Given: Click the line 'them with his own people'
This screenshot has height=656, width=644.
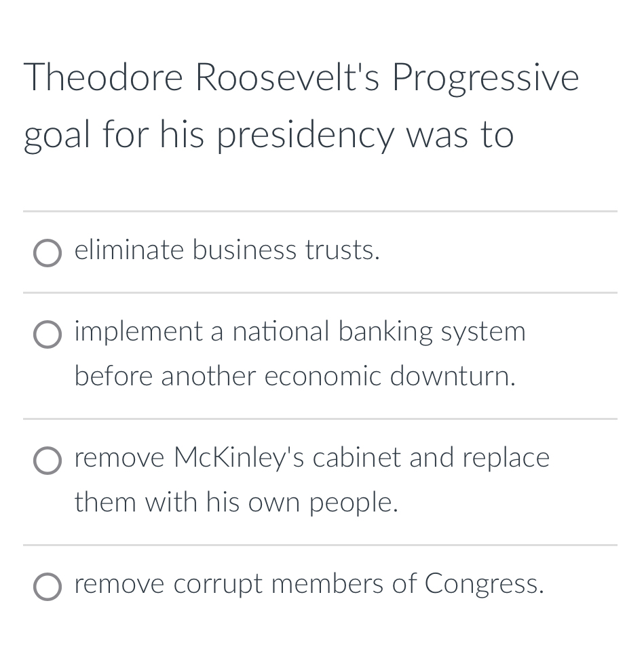Looking at the screenshot, I should 238,503.
